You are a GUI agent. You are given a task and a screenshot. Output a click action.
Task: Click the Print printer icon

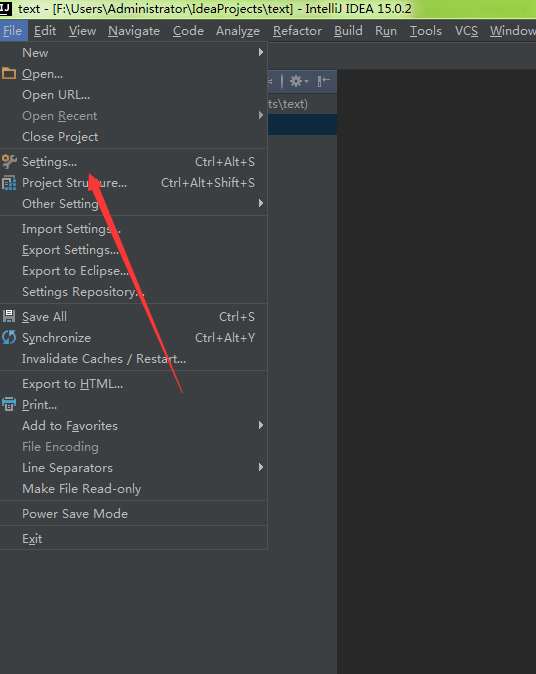[9, 404]
